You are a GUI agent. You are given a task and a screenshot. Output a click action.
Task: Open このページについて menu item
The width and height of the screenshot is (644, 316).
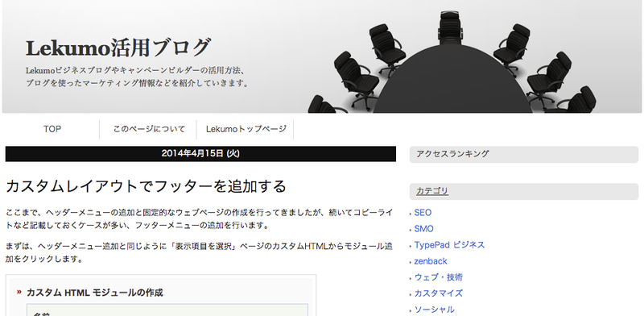pyautogui.click(x=149, y=129)
